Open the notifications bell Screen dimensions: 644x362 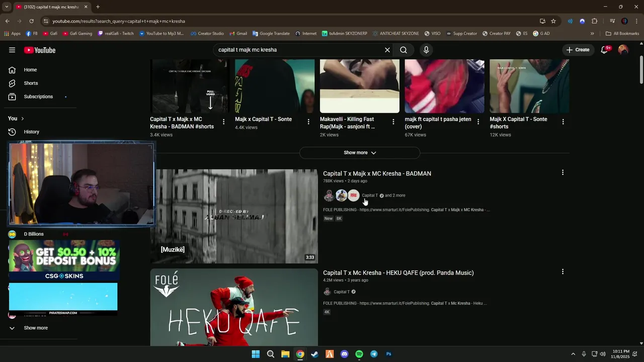[x=605, y=50]
